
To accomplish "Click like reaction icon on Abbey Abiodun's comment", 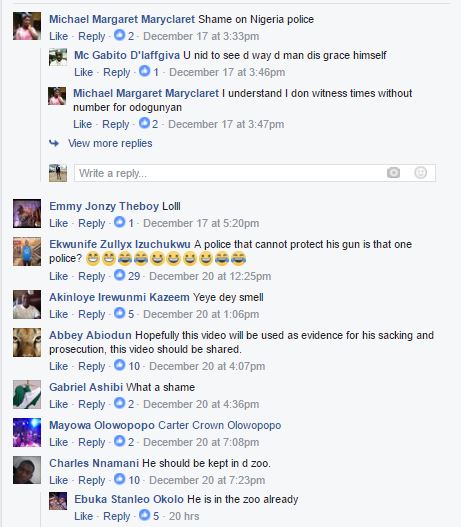I will [x=119, y=365].
